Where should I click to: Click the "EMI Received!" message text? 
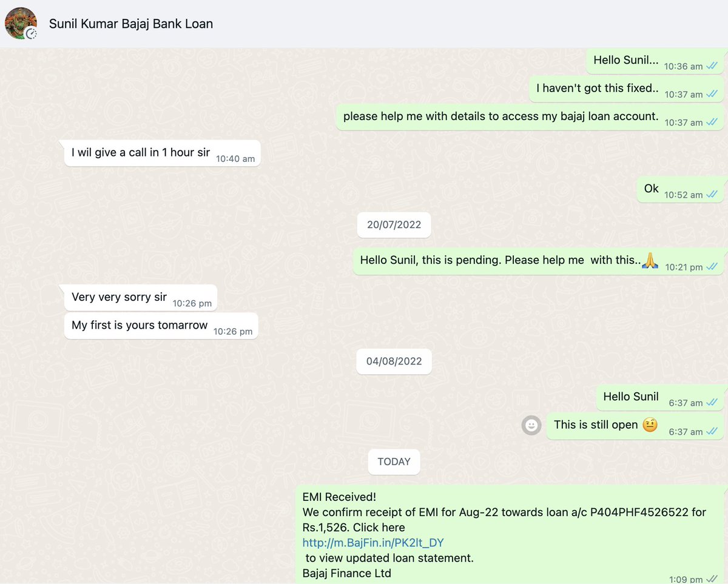339,497
